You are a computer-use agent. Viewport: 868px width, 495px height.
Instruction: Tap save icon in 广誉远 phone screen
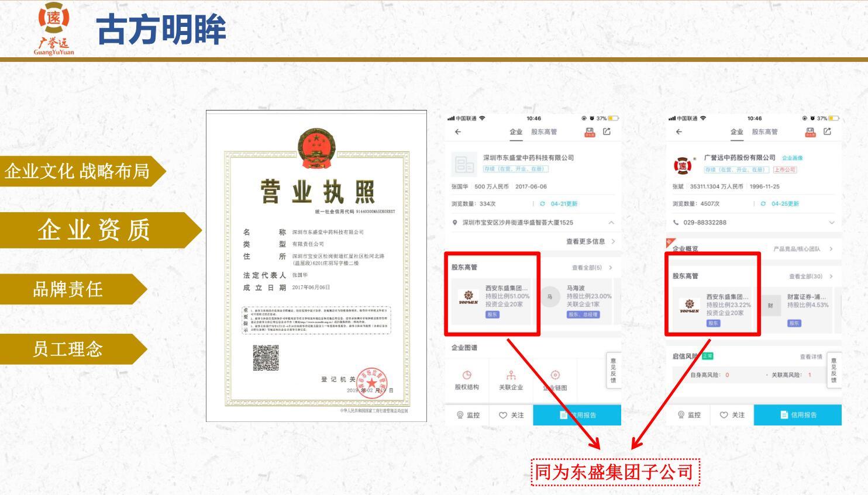tap(810, 132)
